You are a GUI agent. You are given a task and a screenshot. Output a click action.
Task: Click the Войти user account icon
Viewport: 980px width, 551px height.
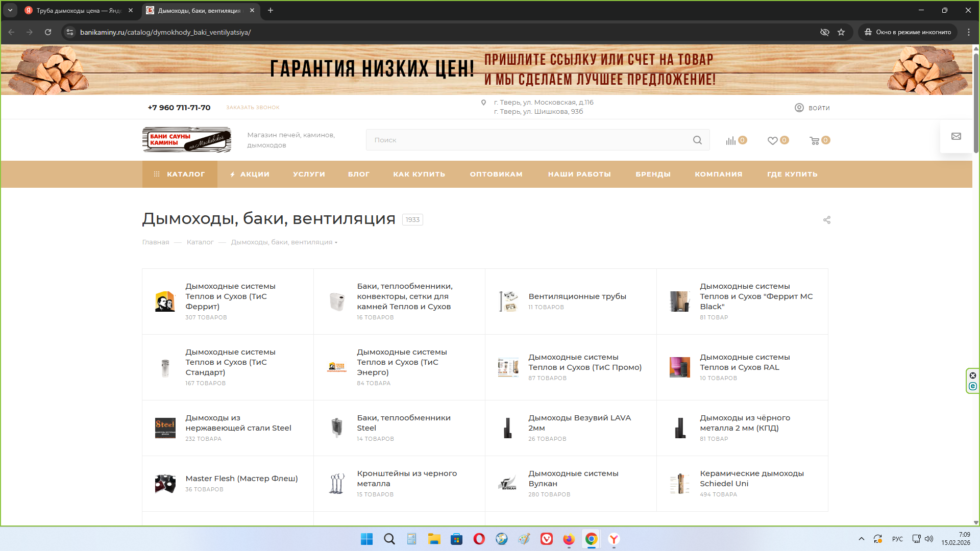[799, 108]
